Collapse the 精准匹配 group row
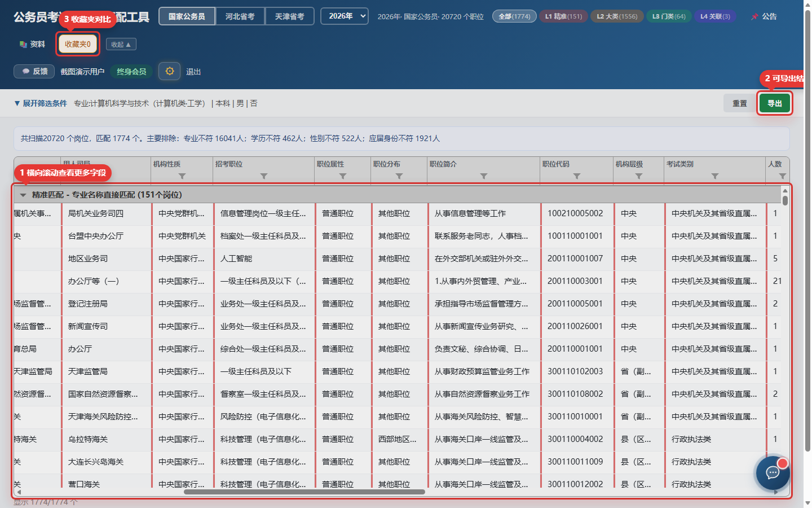 [23, 195]
